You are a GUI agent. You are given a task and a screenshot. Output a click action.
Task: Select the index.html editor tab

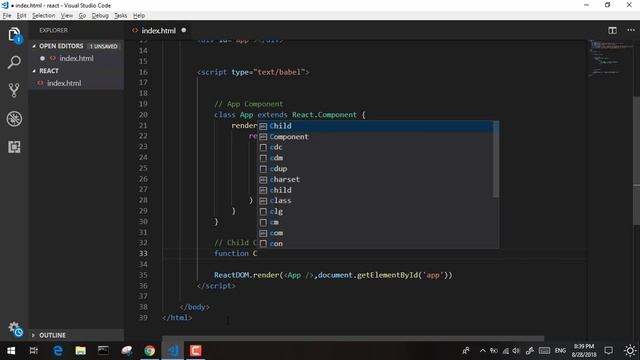[x=158, y=31]
